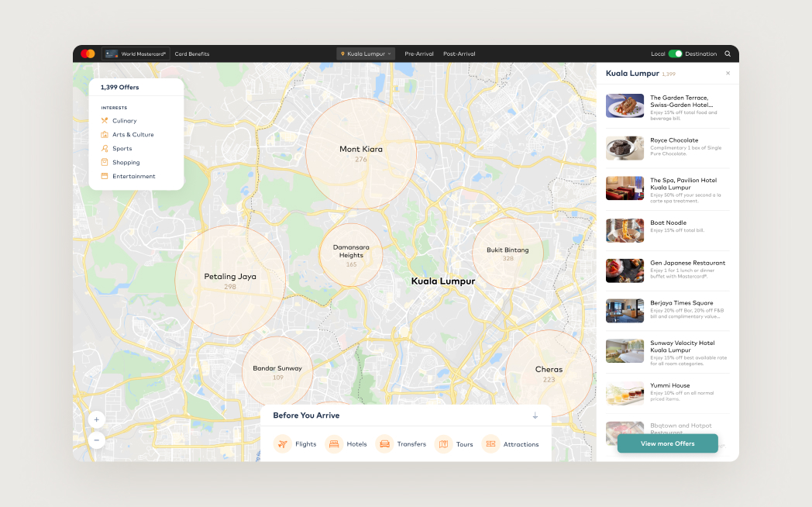Click 'Berjaya Times Square' offer title
Viewport: 812px width, 507px height.
[x=682, y=303]
